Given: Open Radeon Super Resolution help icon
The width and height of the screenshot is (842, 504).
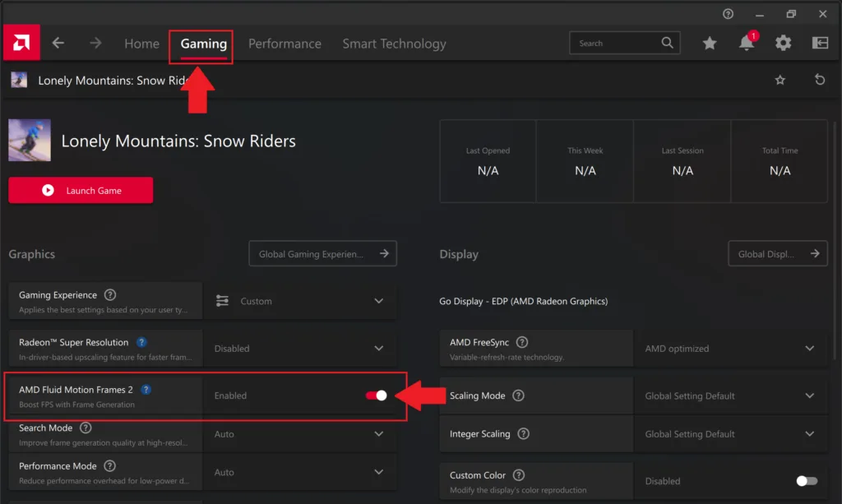Looking at the screenshot, I should click(141, 342).
